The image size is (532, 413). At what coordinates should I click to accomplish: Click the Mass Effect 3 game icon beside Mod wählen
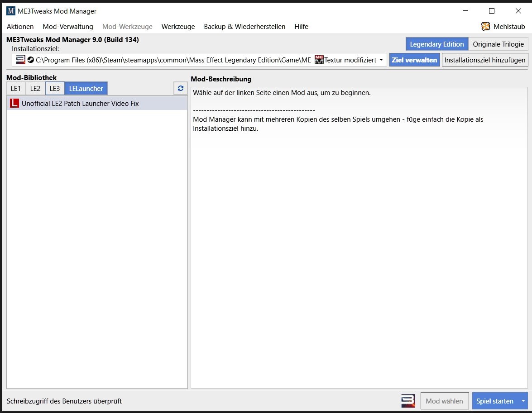pyautogui.click(x=408, y=401)
